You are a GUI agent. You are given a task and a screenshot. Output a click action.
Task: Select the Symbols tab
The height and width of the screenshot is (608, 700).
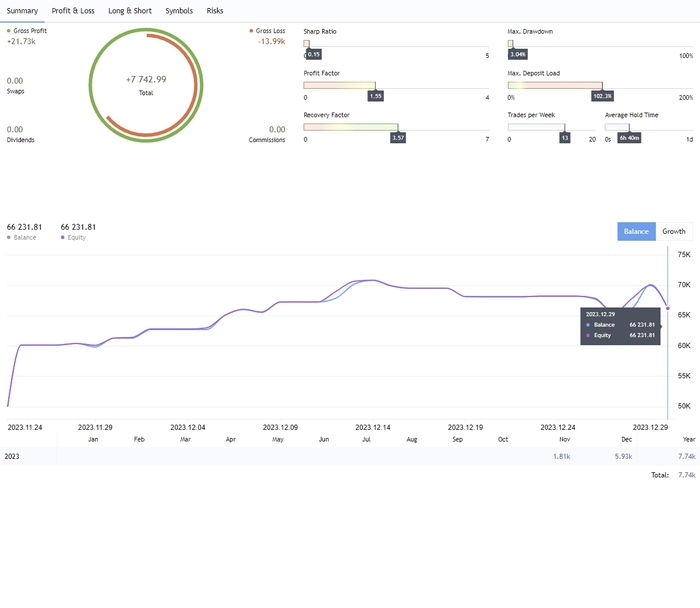[179, 11]
